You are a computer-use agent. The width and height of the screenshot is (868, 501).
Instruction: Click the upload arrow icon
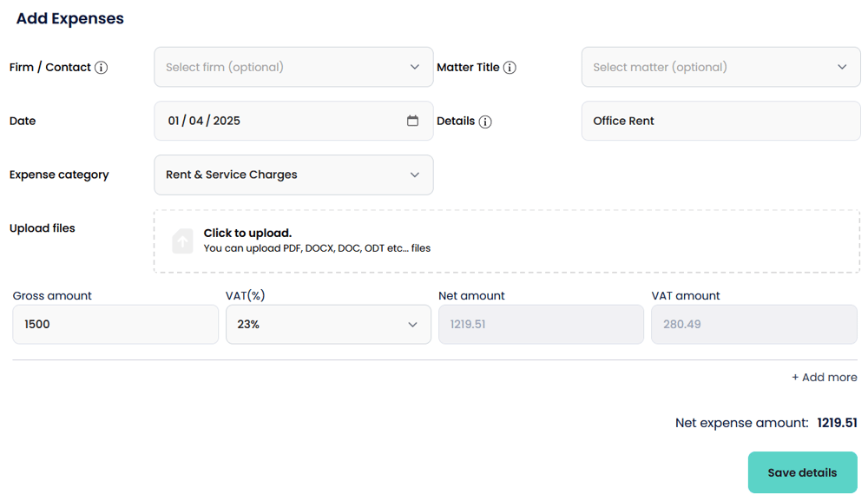click(x=182, y=241)
